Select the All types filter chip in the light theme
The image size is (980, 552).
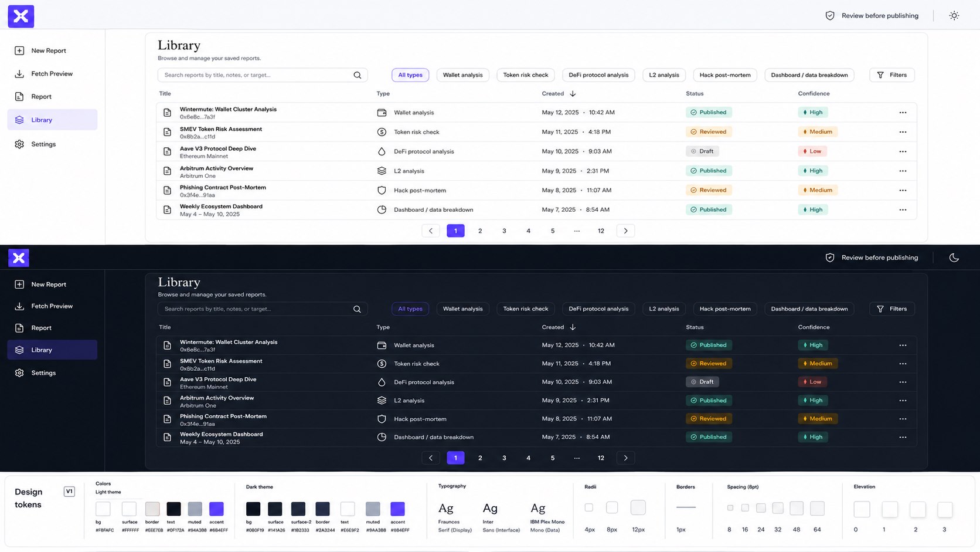point(410,75)
